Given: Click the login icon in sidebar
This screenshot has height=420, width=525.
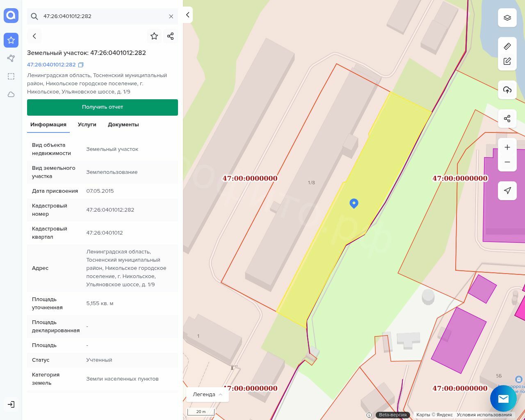Looking at the screenshot, I should (x=11, y=404).
